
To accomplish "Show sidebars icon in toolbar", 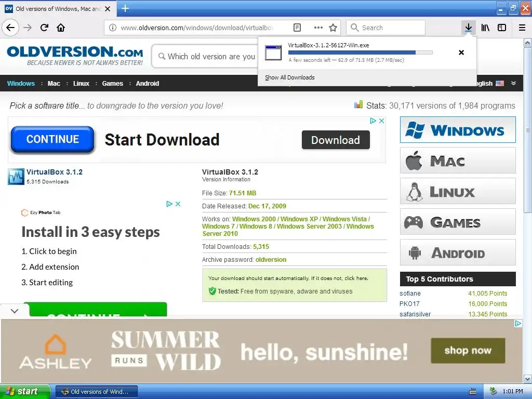I will (x=502, y=28).
